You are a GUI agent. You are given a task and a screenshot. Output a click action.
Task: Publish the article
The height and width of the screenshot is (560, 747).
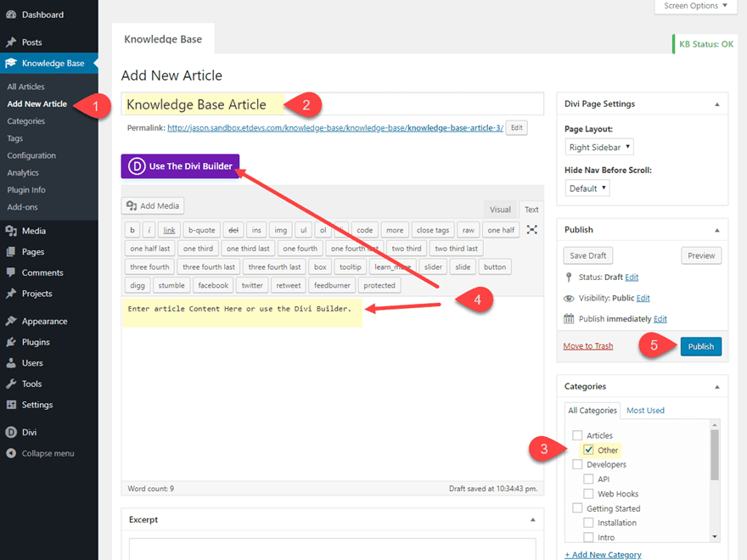[700, 346]
